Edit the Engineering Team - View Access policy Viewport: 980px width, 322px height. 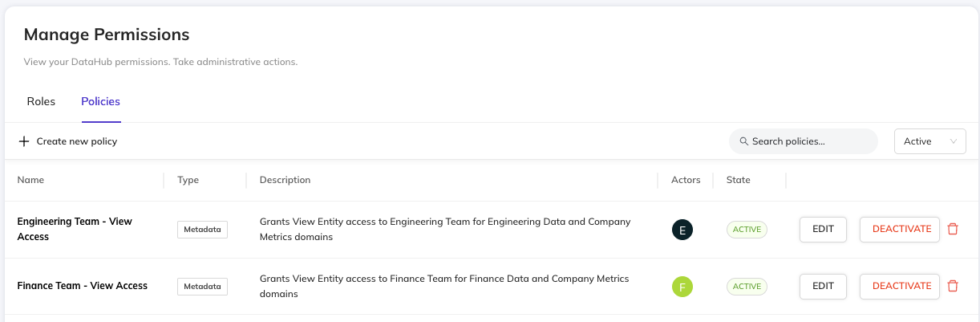pyautogui.click(x=823, y=229)
